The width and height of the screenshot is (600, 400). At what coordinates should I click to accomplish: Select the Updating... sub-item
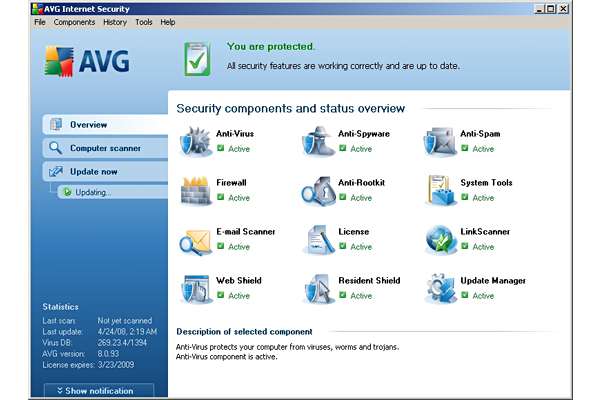pos(113,192)
